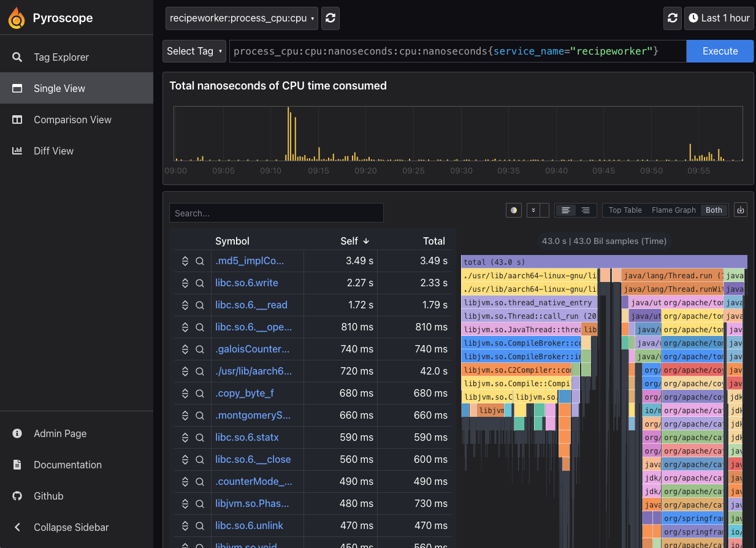The height and width of the screenshot is (548, 756).
Task: Click magnifier icon for .md5_implCo row
Action: click(x=200, y=261)
